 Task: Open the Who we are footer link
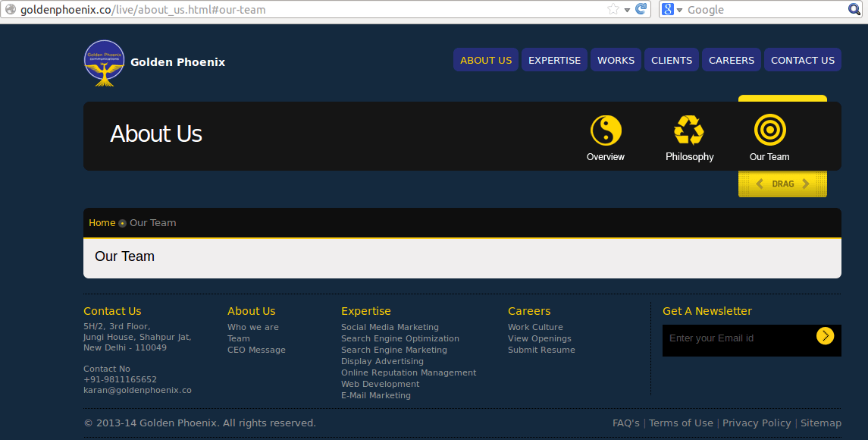(253, 327)
